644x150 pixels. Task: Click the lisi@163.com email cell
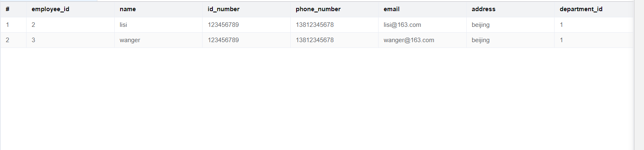(422, 25)
